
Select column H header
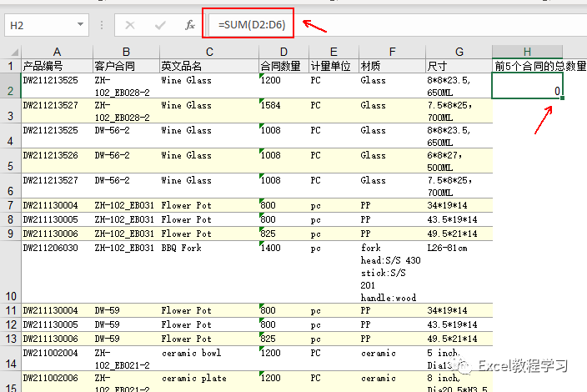pos(527,52)
